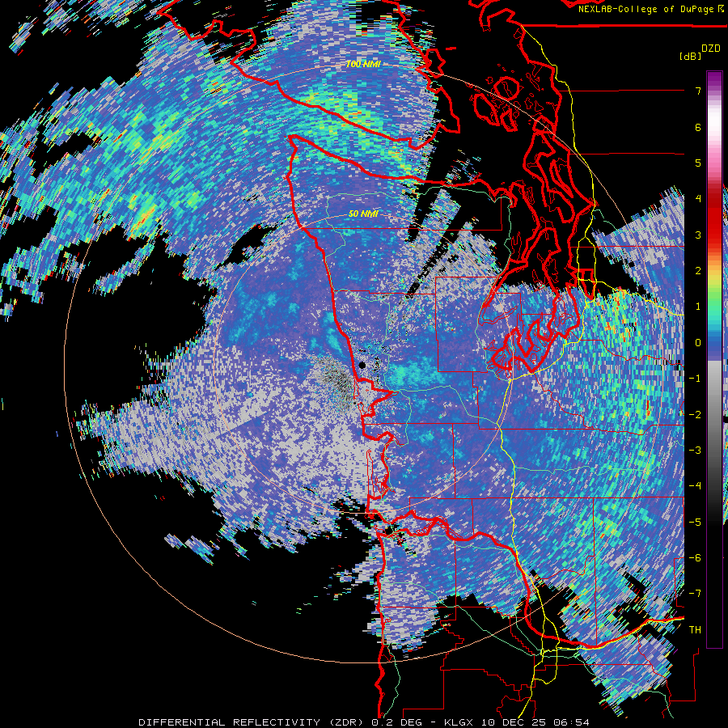Click the DZD legend title
The width and height of the screenshot is (728, 728).
click(711, 49)
